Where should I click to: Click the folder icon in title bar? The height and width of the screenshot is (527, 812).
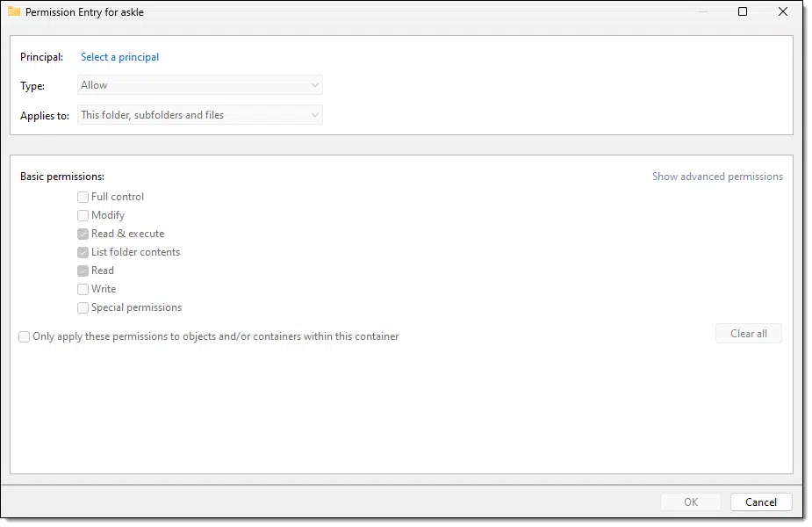click(x=14, y=11)
